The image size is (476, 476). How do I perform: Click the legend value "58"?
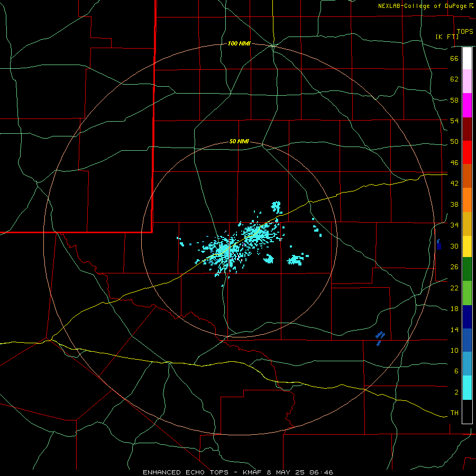454,100
